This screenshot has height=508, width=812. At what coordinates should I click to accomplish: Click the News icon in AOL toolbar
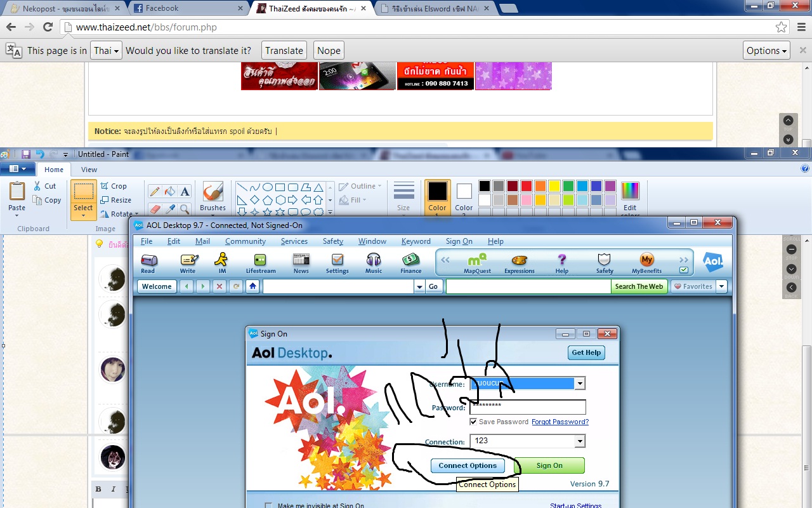click(x=301, y=263)
